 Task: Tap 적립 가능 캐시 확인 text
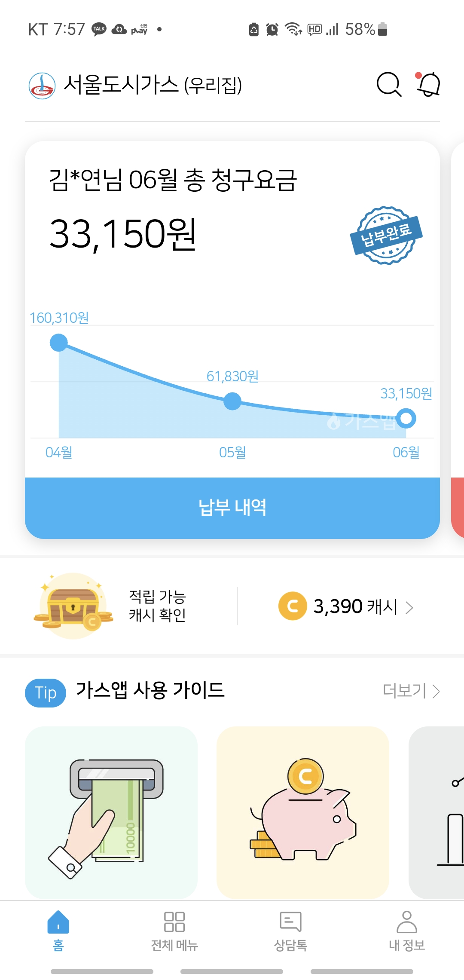click(x=157, y=606)
